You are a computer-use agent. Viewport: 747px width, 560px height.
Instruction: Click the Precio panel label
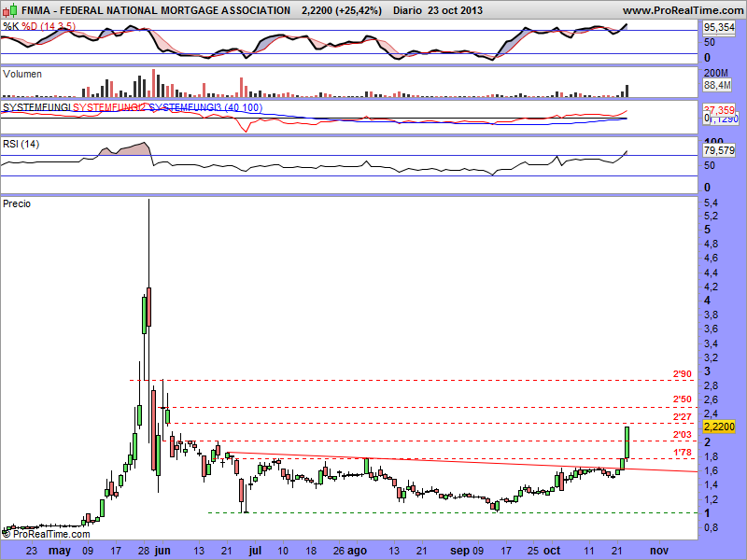pyautogui.click(x=18, y=203)
